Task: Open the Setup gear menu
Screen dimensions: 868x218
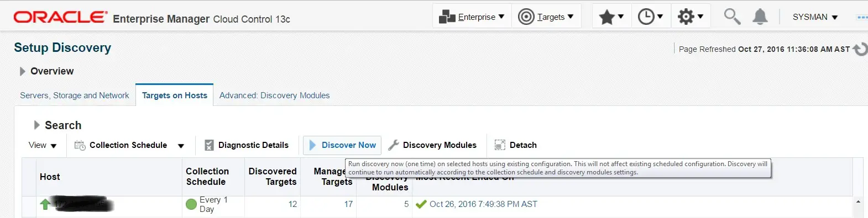Action: [x=691, y=17]
